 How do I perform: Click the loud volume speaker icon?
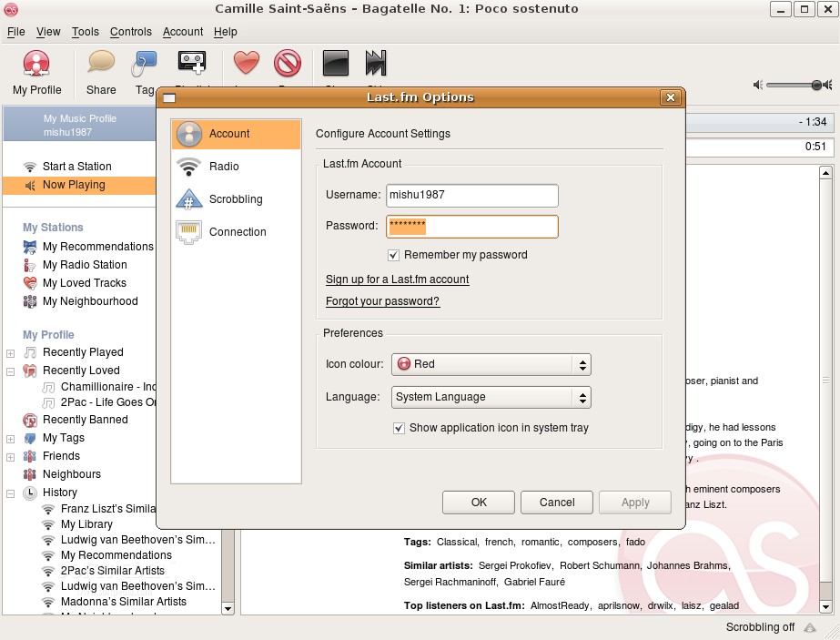[x=828, y=85]
